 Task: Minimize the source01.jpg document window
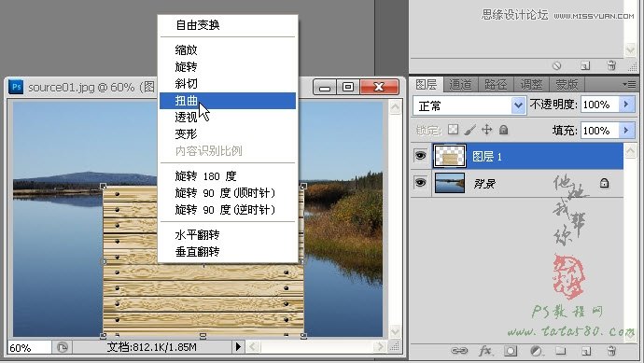[x=325, y=88]
